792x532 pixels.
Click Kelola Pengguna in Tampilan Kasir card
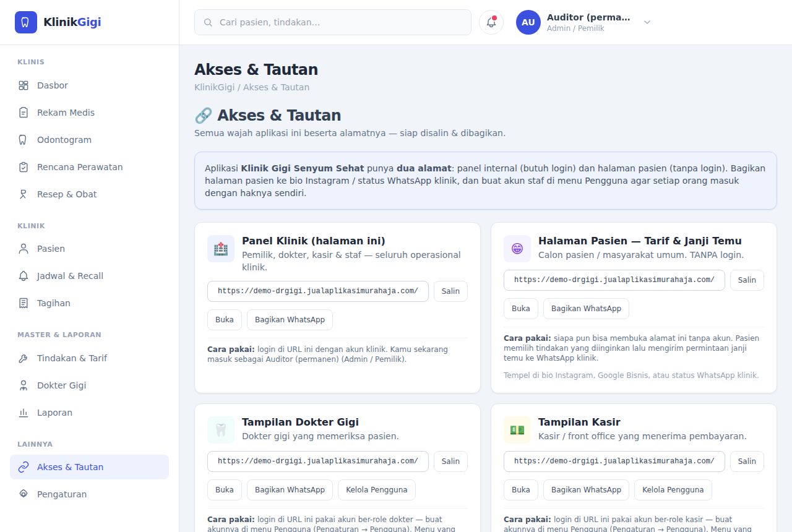point(673,489)
